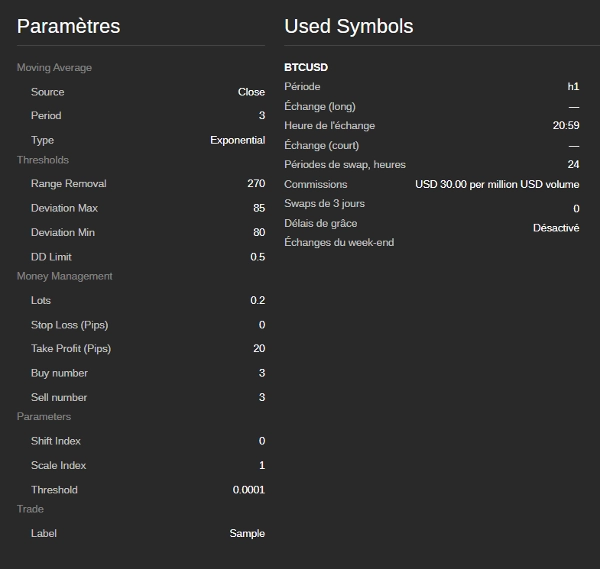This screenshot has width=600, height=569.
Task: Open the Type dropdown showing Exponential
Action: (x=237, y=140)
